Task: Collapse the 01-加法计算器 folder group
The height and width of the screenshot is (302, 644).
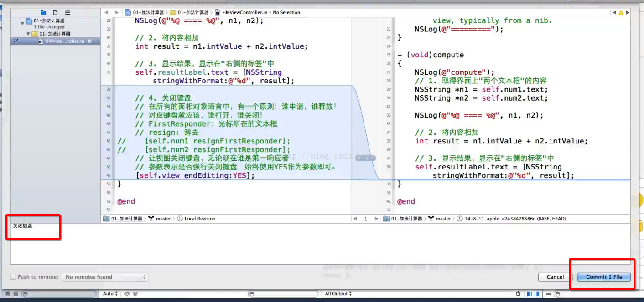Action: pyautogui.click(x=28, y=34)
